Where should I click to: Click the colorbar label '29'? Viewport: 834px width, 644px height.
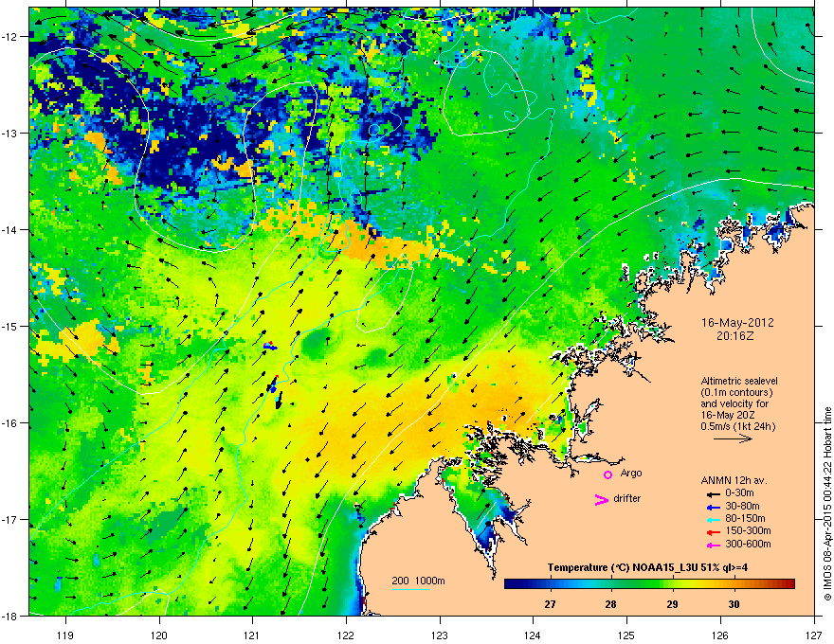pos(672,604)
